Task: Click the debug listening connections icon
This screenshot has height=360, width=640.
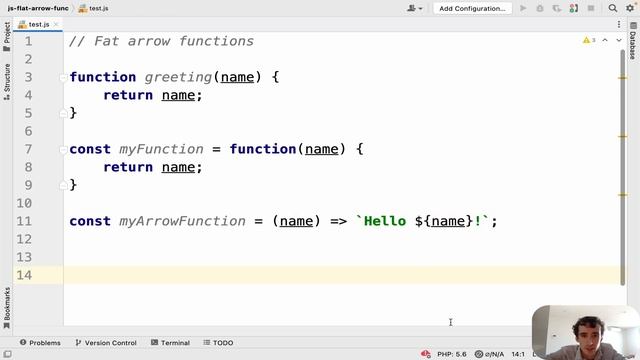Action: tap(573, 8)
